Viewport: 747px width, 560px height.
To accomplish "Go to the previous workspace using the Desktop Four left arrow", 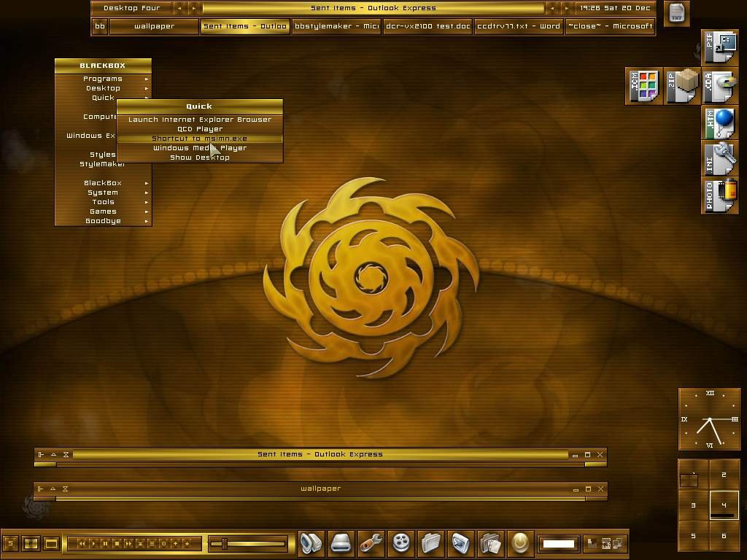I will [x=179, y=8].
